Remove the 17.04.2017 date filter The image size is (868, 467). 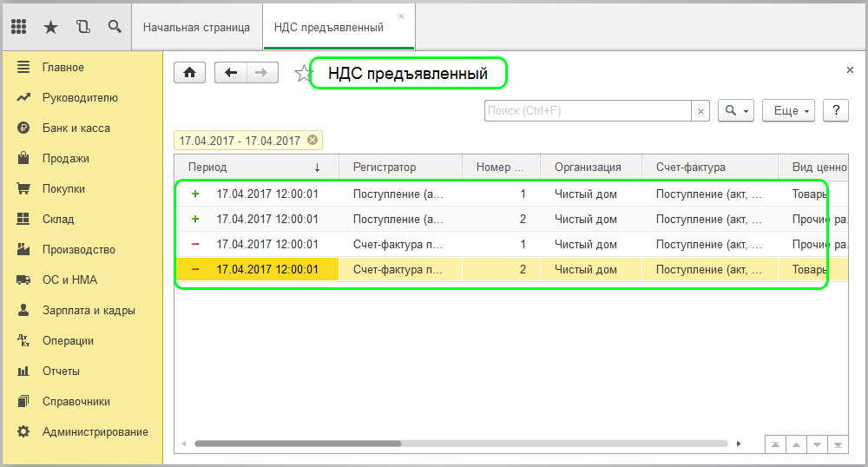coord(312,140)
